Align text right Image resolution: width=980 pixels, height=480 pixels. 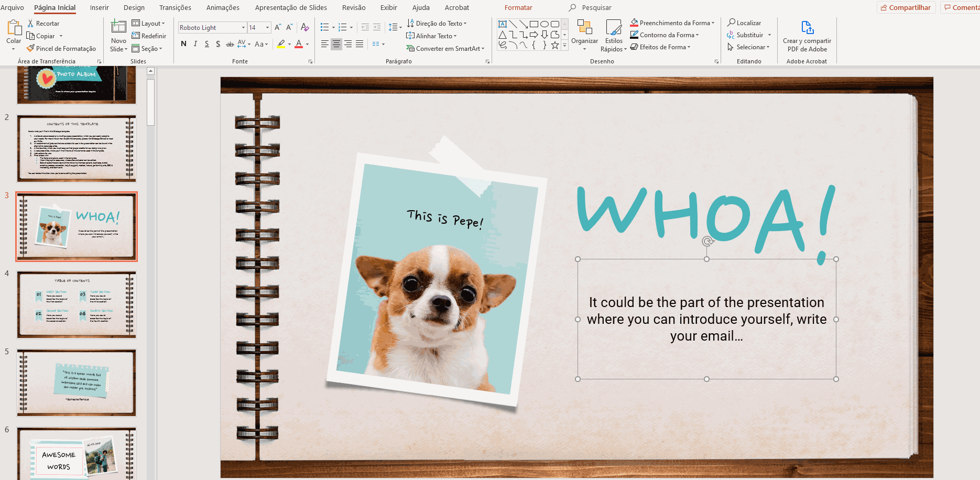[x=348, y=44]
